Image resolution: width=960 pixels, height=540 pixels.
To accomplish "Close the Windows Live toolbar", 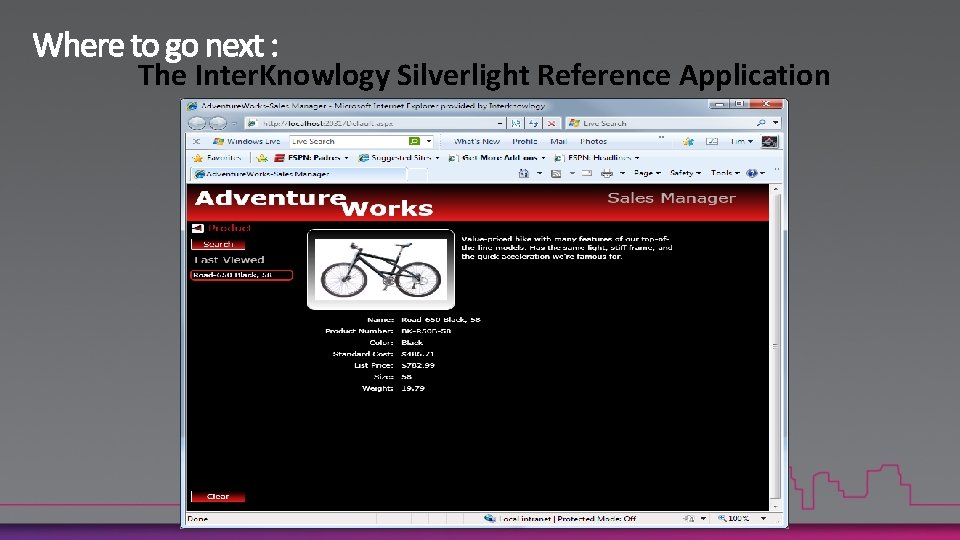I will point(196,141).
